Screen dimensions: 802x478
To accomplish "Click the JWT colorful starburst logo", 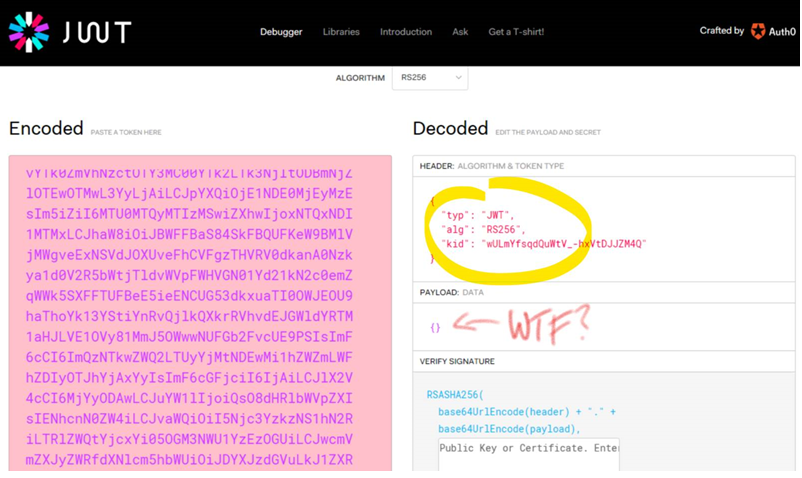I will pos(29,32).
